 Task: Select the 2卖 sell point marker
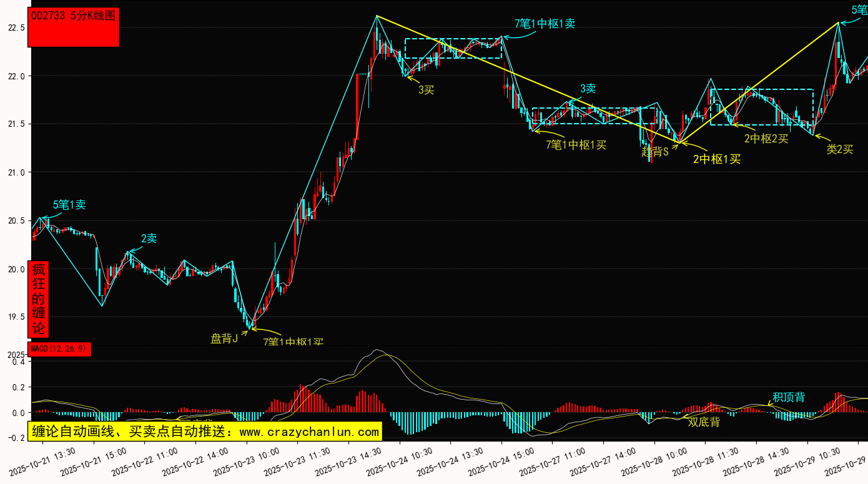(149, 238)
